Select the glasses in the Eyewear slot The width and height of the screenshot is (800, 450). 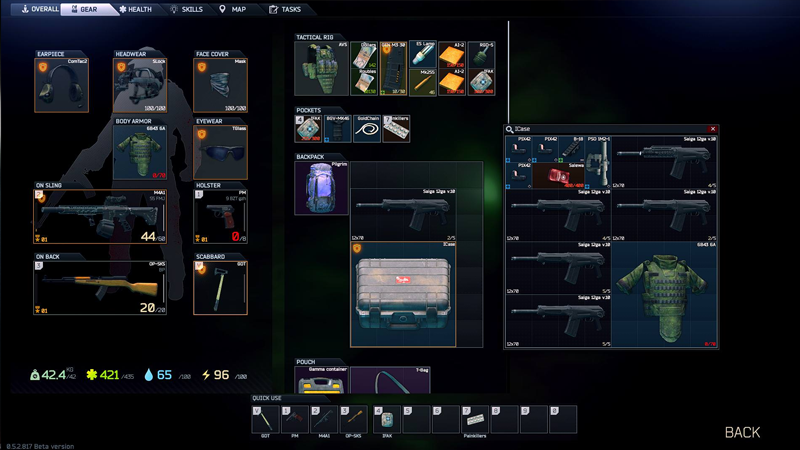coord(220,153)
